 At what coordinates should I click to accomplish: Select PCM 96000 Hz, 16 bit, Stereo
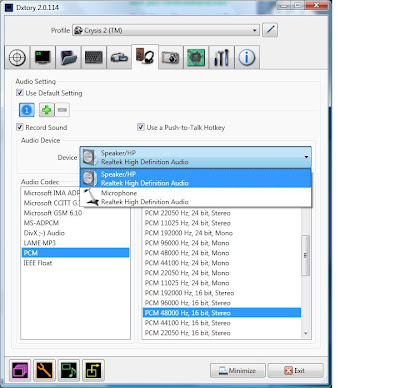(x=222, y=303)
